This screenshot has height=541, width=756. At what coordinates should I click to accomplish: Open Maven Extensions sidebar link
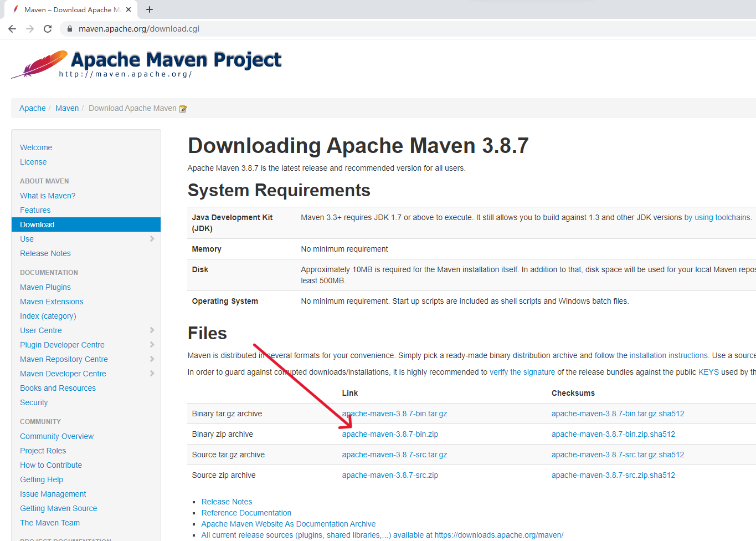[52, 302]
